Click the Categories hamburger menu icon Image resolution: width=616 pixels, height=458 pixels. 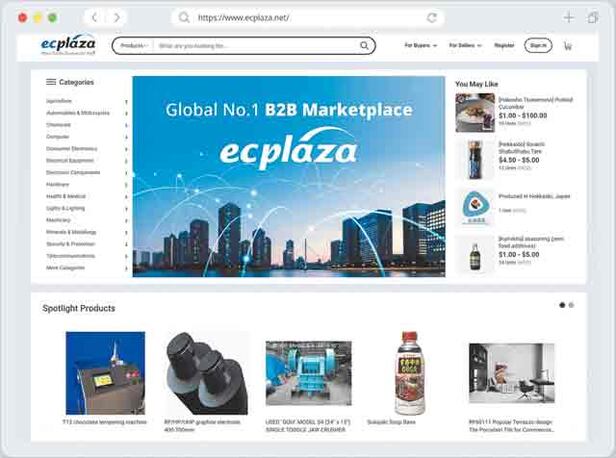[x=51, y=82]
